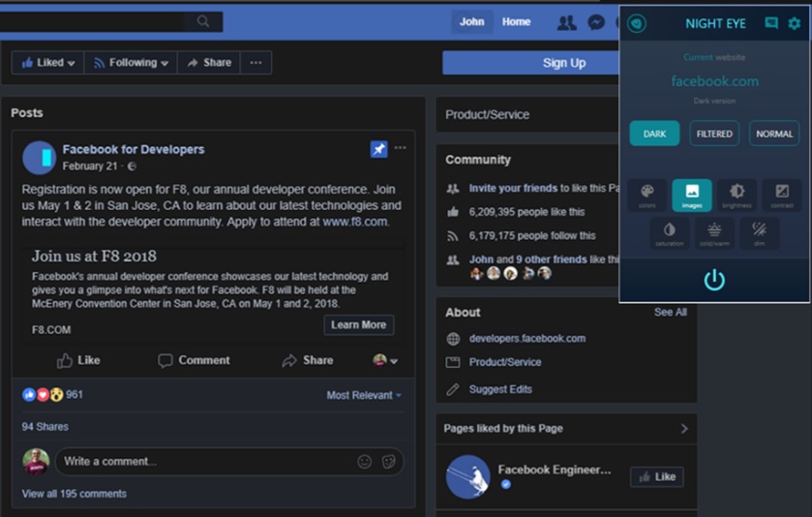Switch to NORMAL mode
Image resolution: width=812 pixels, height=517 pixels.
point(774,134)
